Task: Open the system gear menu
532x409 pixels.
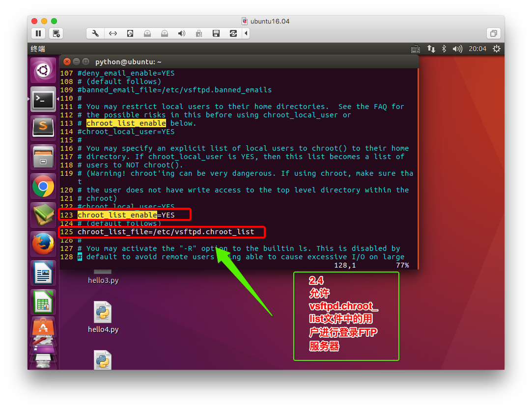Action: [x=496, y=49]
